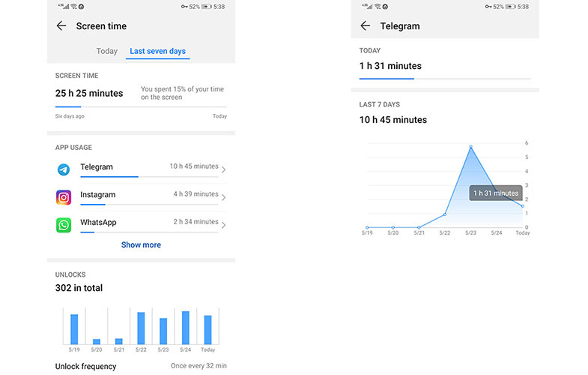Tap the 5/19 unlocks bar
The image size is (588, 375).
(x=74, y=328)
